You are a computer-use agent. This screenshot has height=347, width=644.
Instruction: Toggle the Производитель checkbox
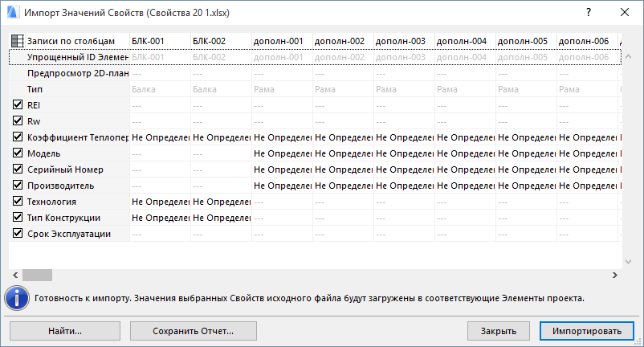18,186
